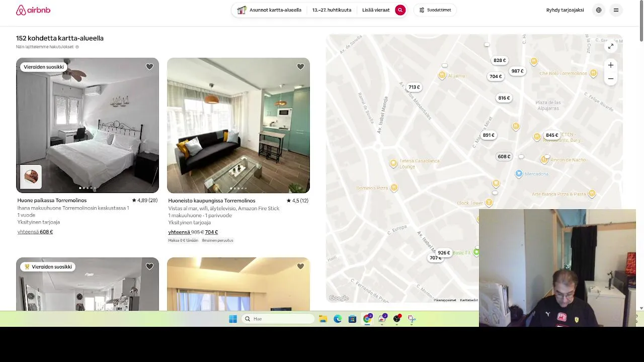Open the Suodattimet filters button
Viewport: 644px width, 362px height.
point(435,10)
